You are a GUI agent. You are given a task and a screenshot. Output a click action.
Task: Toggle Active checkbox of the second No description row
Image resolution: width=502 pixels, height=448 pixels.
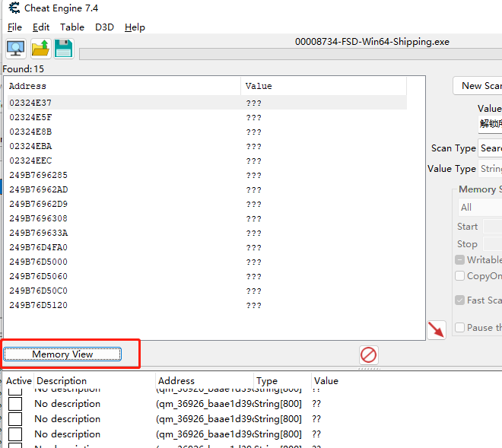click(x=15, y=419)
